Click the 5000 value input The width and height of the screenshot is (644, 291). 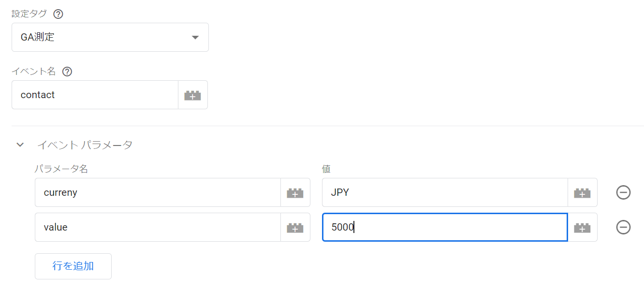pos(445,227)
